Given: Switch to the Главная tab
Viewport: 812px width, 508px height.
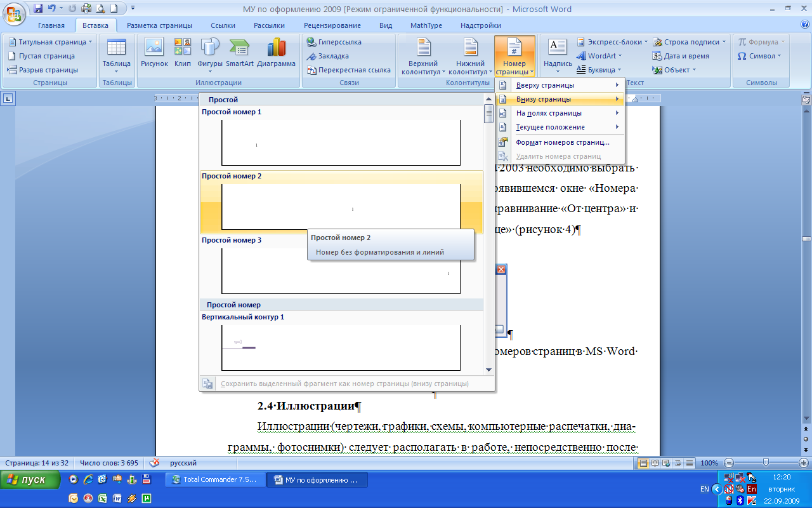Looking at the screenshot, I should coord(51,25).
